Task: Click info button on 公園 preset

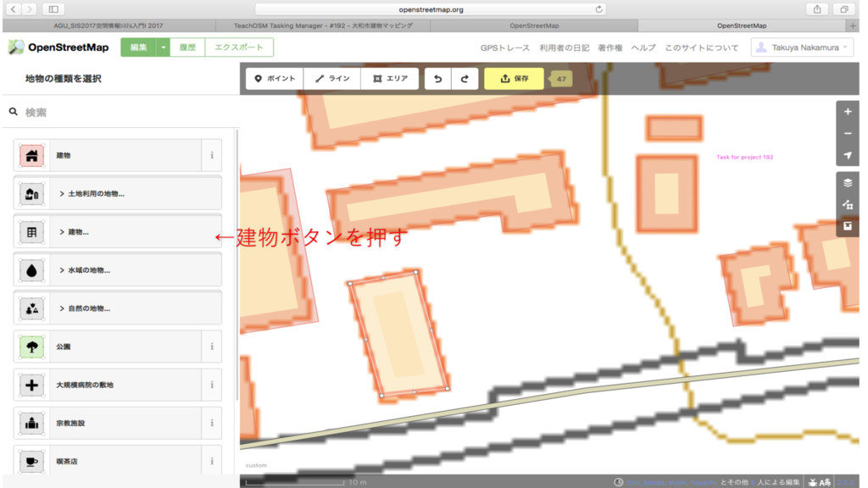Action: [x=211, y=347]
